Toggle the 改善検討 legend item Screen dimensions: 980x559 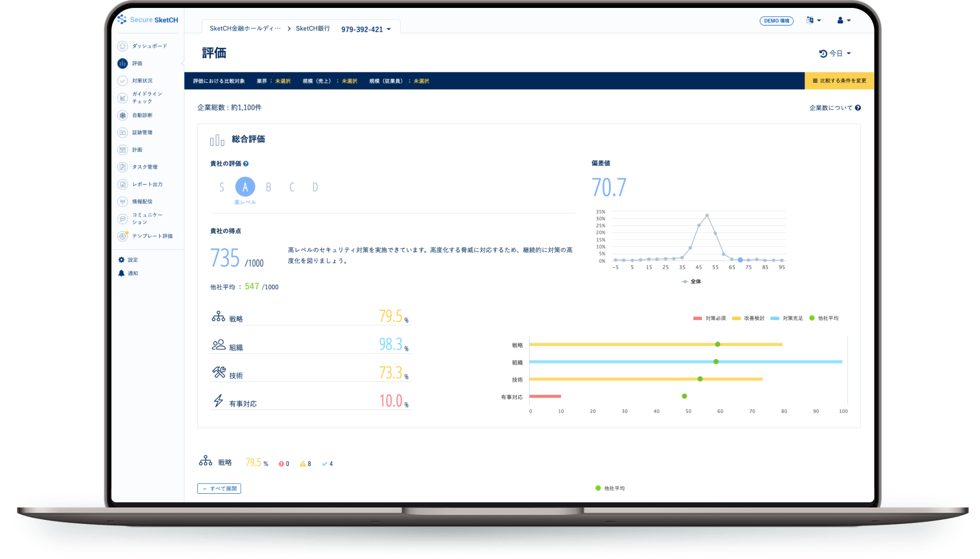tap(748, 318)
